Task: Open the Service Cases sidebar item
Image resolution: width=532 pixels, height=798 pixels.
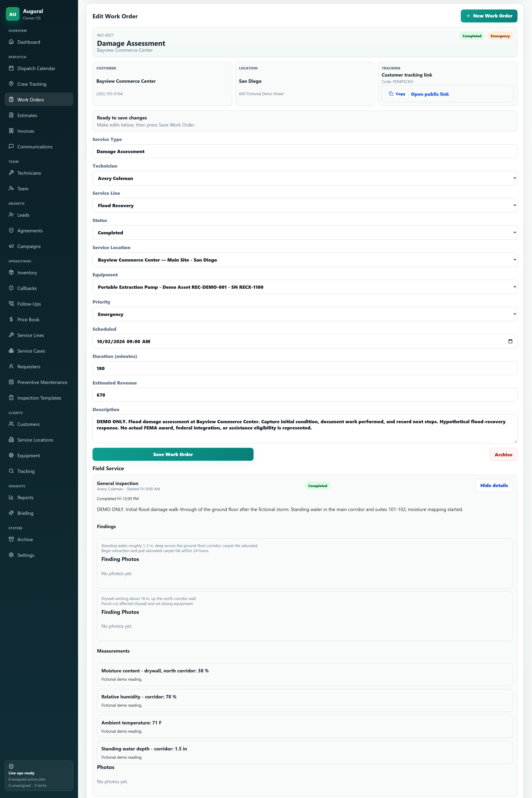Action: 39,351
